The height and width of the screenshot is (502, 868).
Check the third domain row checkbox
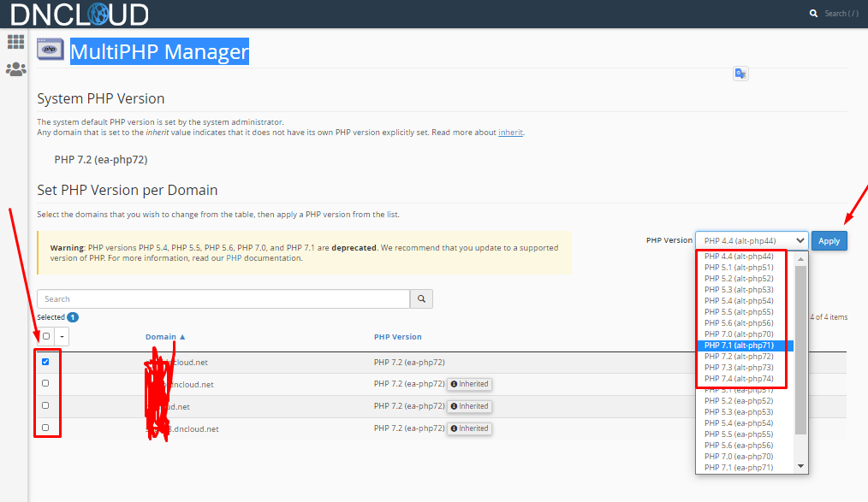pyautogui.click(x=45, y=405)
